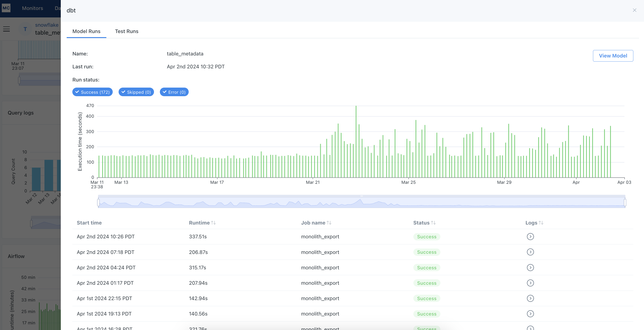Toggle the Success (172) status filter
644x330 pixels.
[92, 92]
